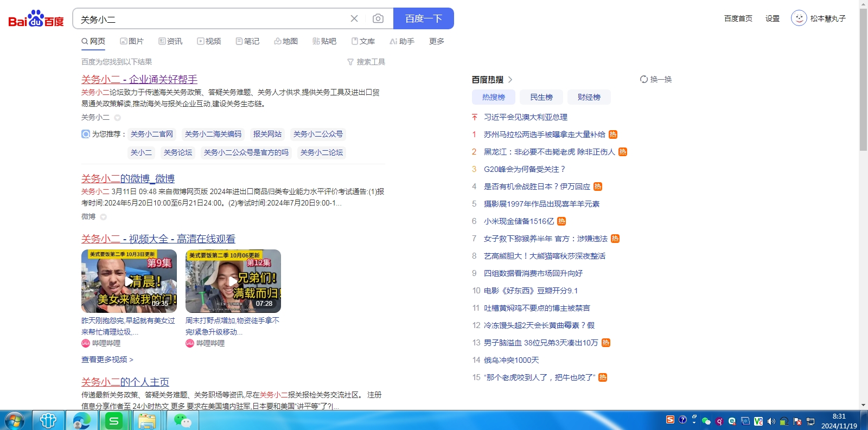Open WPS green S taskbar icon
868x430 pixels.
(x=114, y=420)
